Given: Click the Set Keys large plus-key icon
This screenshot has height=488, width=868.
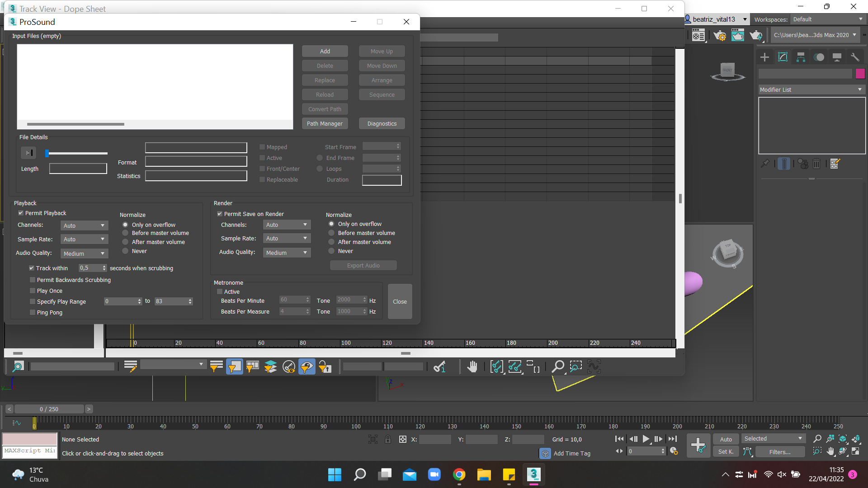Looking at the screenshot, I should (698, 445).
